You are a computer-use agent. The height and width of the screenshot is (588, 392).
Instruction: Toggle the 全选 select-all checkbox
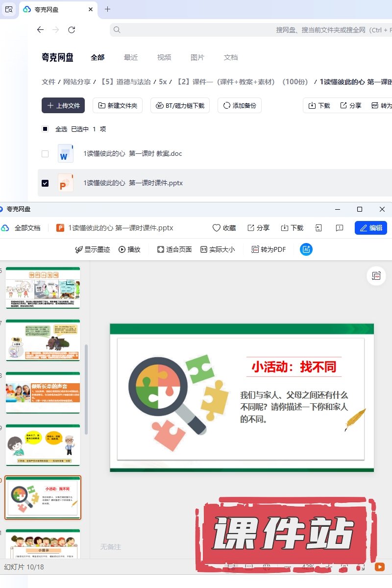point(45,129)
